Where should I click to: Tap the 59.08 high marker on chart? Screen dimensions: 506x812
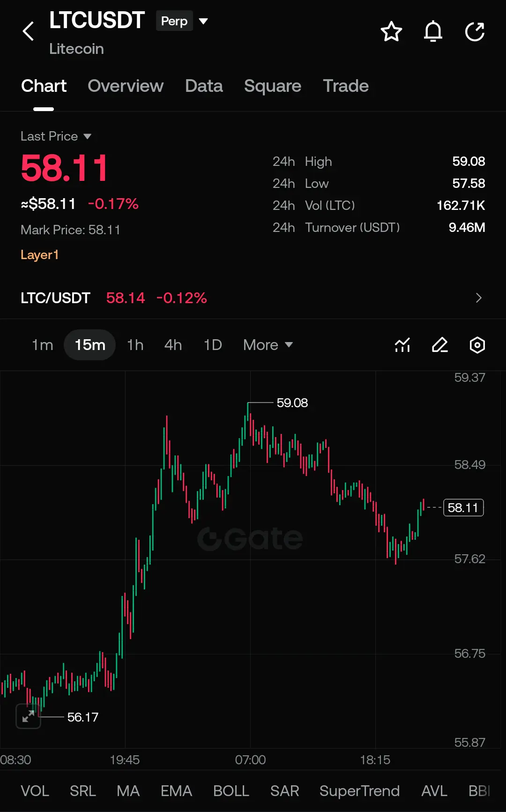pyautogui.click(x=292, y=403)
